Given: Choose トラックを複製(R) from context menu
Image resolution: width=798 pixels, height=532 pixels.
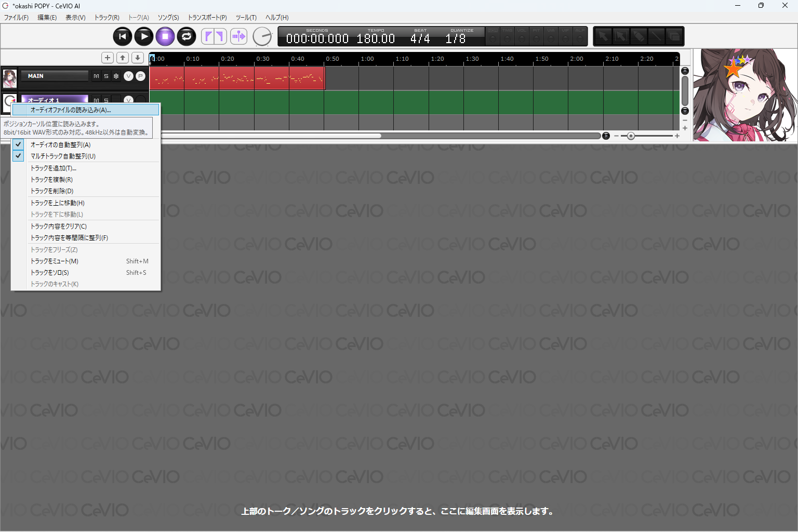Looking at the screenshot, I should point(51,179).
